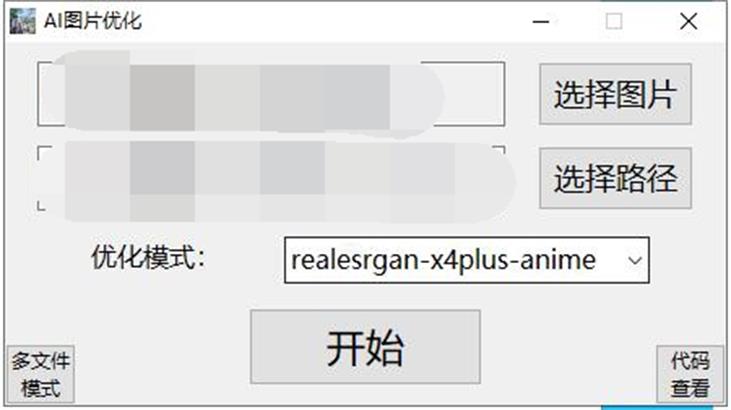The image size is (731, 410).
Task: Choose an image via 选择图片
Action: [615, 94]
